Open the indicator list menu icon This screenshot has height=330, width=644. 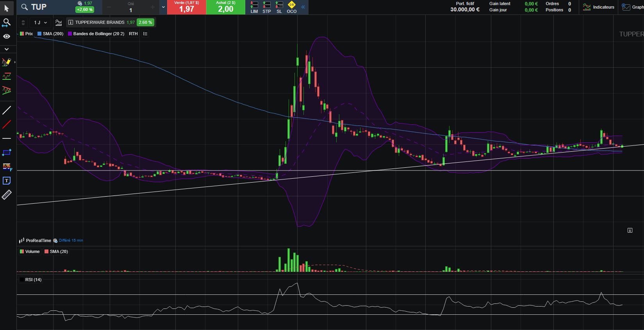coord(145,34)
